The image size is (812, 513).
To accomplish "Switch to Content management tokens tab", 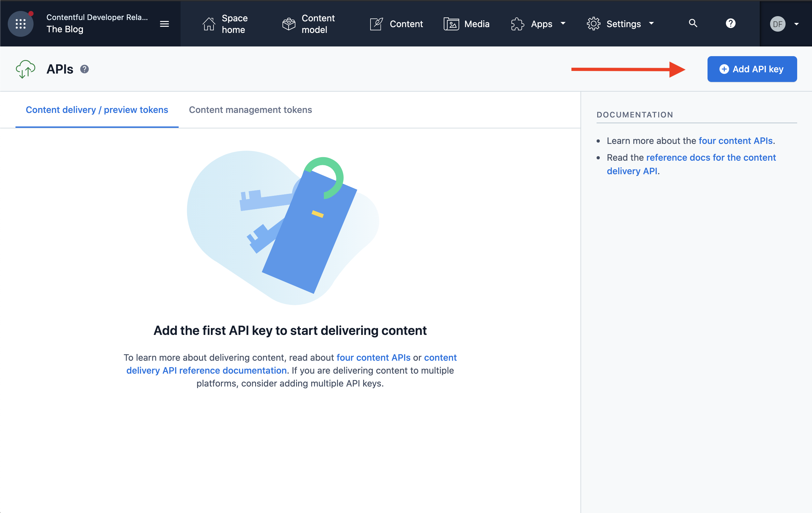I will tap(250, 109).
